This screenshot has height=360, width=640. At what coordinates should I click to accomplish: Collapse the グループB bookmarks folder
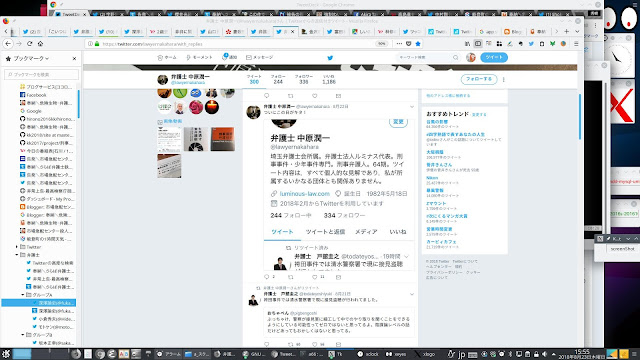click(23, 335)
